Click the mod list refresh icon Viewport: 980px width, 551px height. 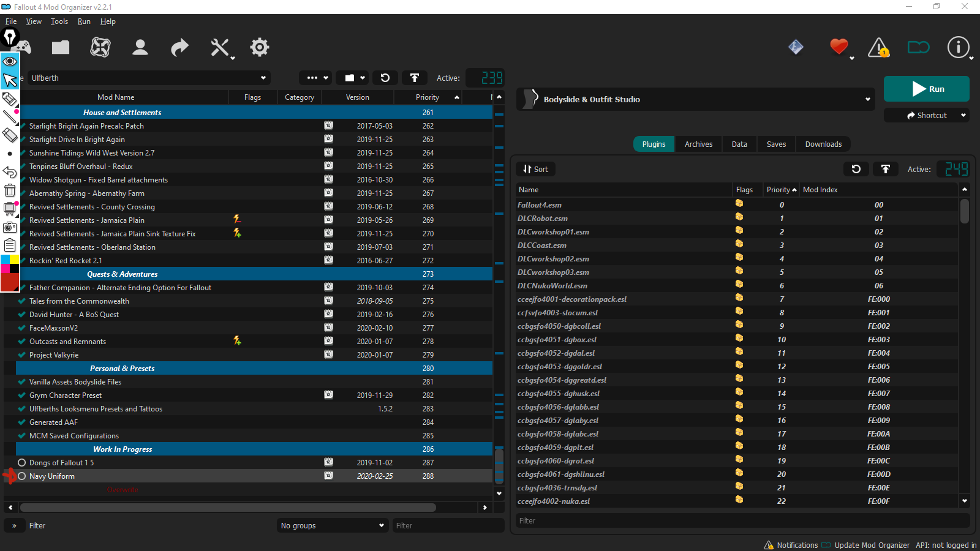385,78
